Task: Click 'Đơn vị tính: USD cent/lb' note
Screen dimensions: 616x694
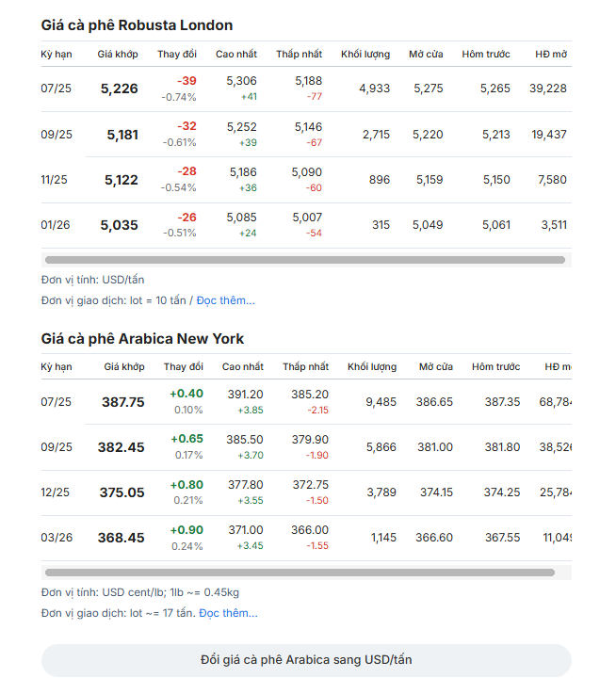Action: point(140,592)
